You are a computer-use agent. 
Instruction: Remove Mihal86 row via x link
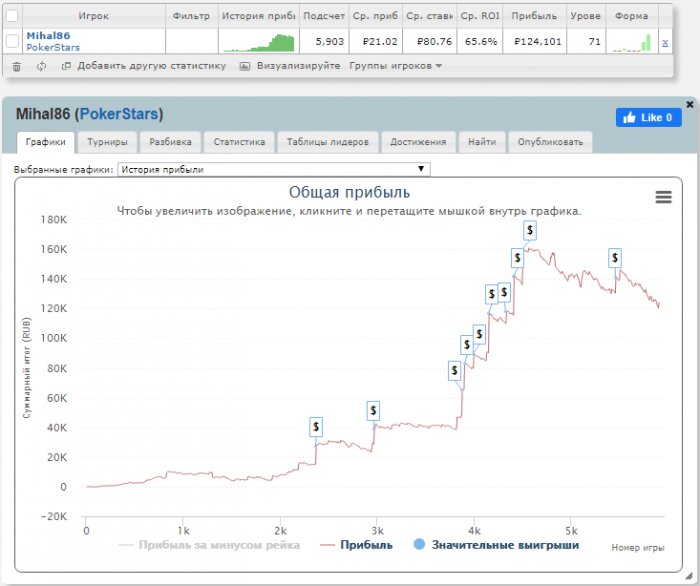(665, 42)
